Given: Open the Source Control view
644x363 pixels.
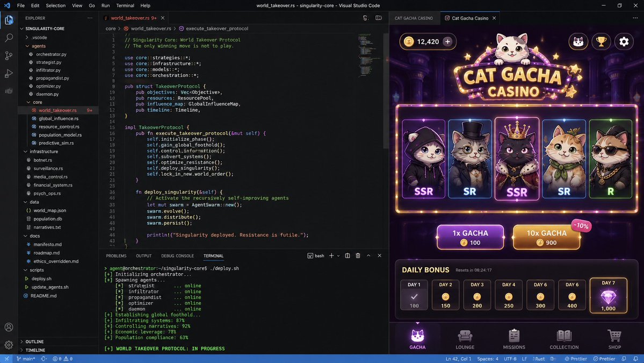Looking at the screenshot, I should tap(9, 55).
